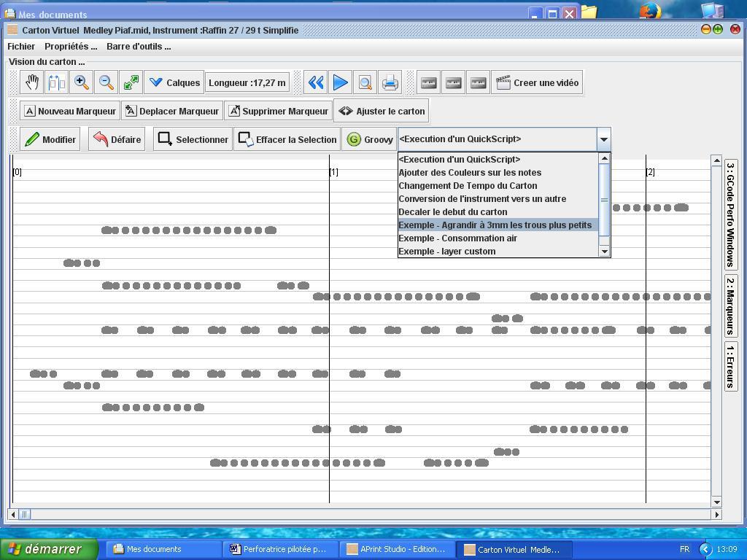Click Creer une vidéo button

click(x=538, y=82)
